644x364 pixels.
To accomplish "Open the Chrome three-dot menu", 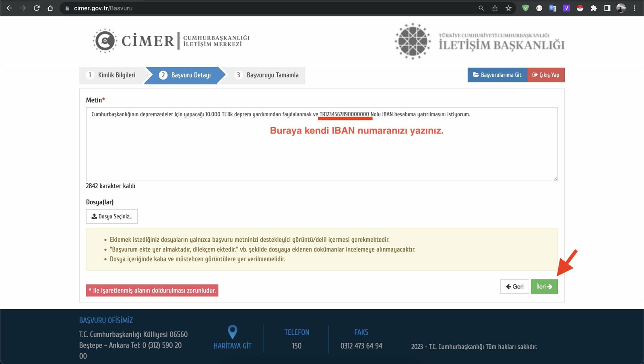I will (x=634, y=8).
